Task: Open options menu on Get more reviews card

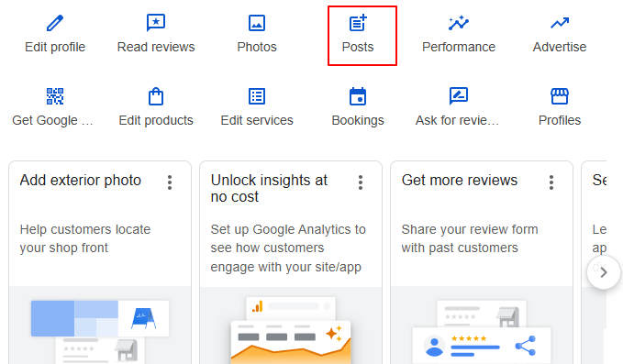Action: [551, 182]
